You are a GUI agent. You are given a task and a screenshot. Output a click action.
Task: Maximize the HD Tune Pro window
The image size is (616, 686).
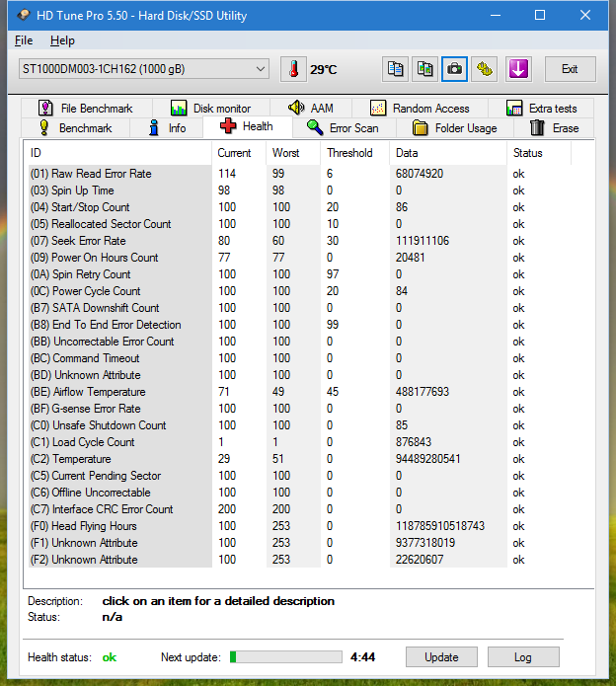[x=540, y=16]
